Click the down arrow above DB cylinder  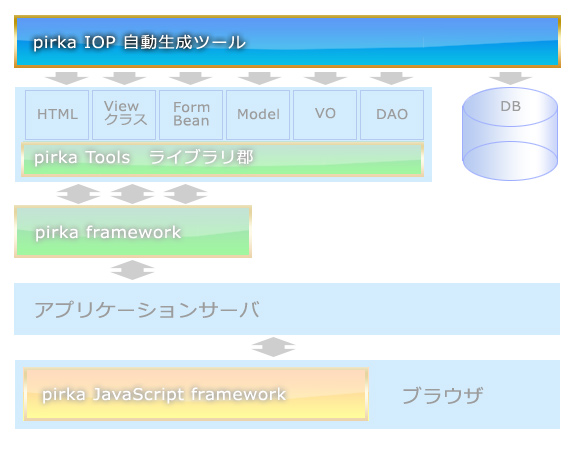[x=510, y=78]
